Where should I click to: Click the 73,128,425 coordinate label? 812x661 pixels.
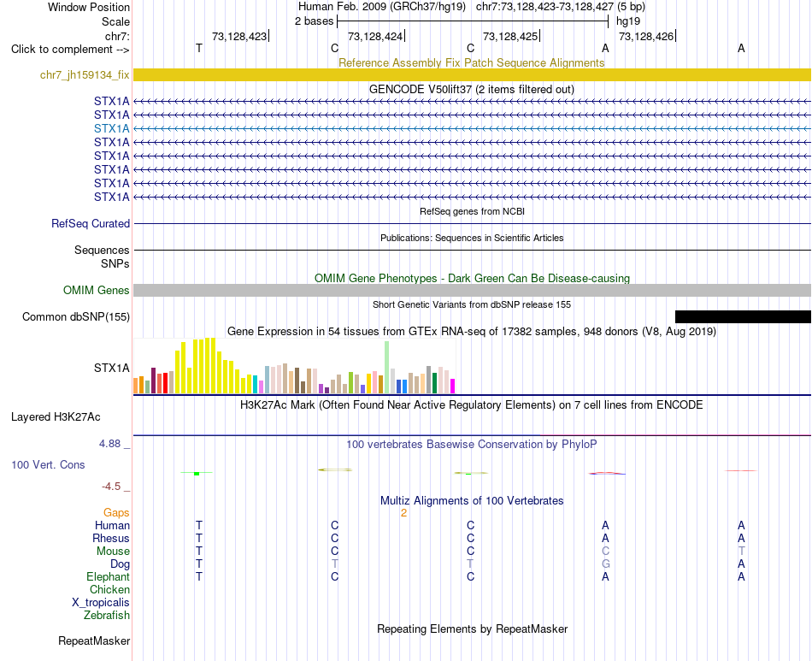click(x=510, y=36)
